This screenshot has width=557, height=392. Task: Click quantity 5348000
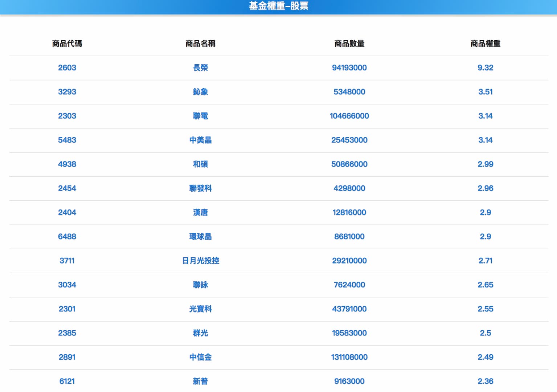point(349,92)
